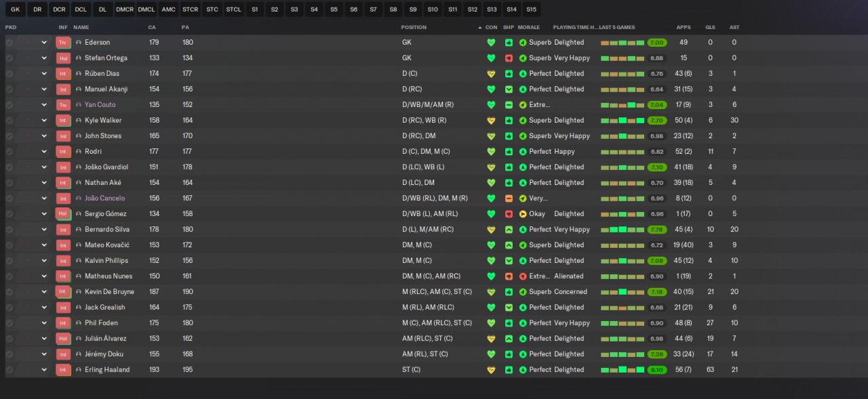Toggle picked checkmark for Bernardo Silva
The width and height of the screenshot is (868, 399).
[9, 229]
